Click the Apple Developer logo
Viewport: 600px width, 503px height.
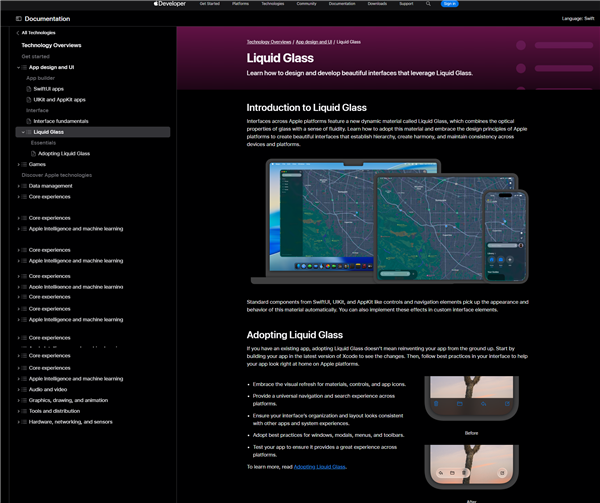(170, 4)
